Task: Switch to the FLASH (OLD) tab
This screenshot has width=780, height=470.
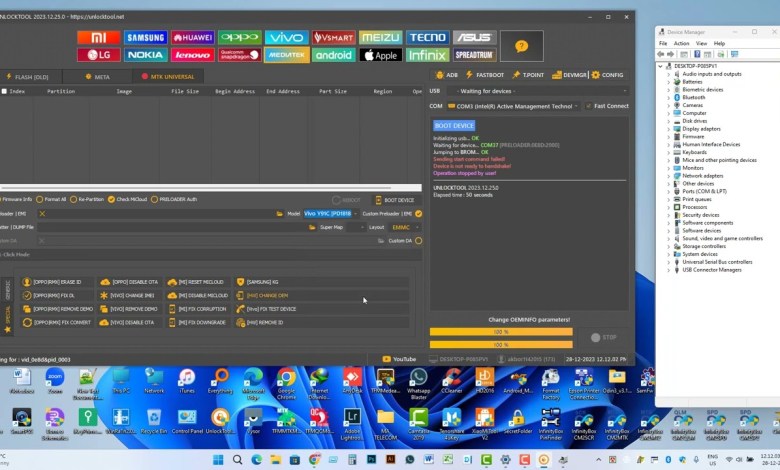Action: 28,77
